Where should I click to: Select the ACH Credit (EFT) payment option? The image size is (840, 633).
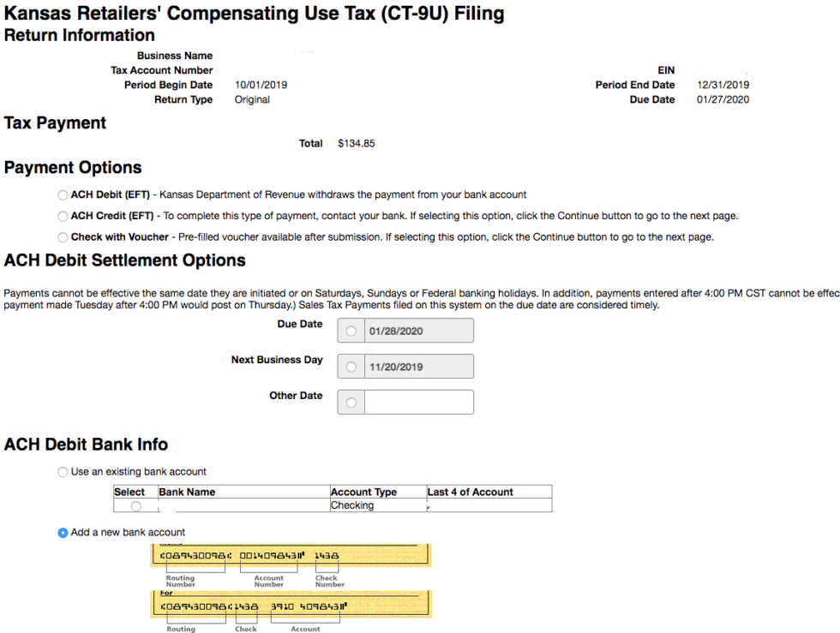point(63,216)
